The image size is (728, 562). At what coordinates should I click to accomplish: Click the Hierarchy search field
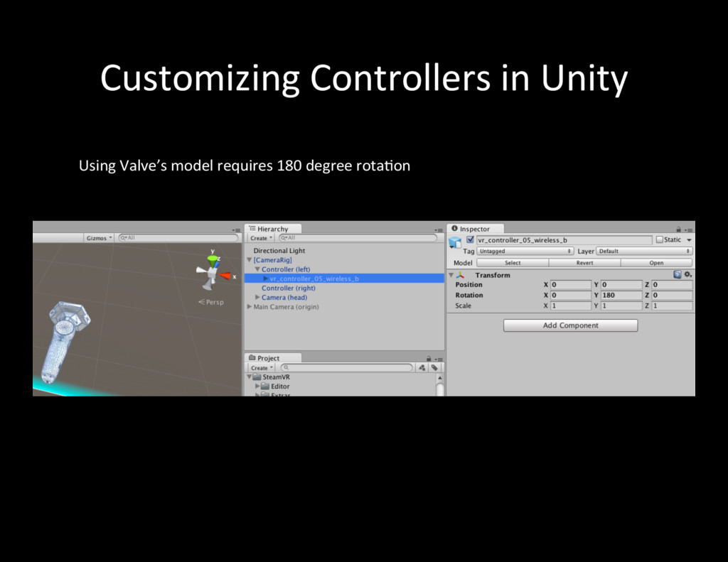358,237
